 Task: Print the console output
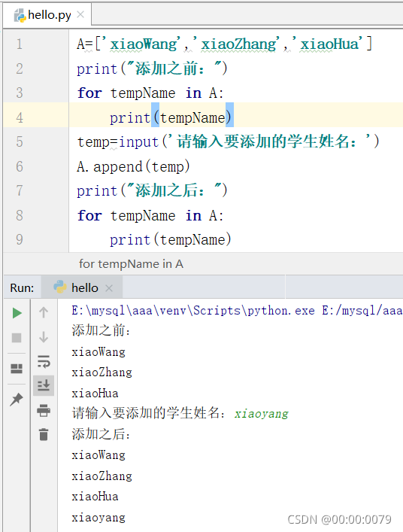(44, 410)
